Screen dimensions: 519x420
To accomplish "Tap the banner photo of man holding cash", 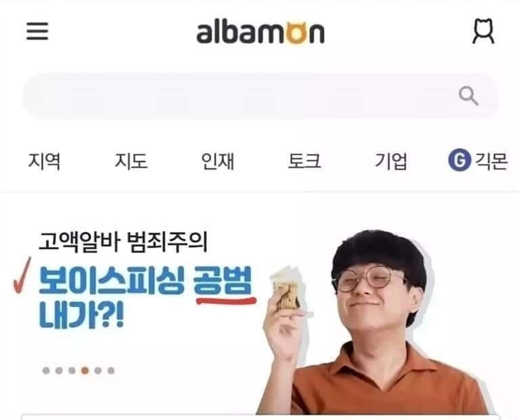I will [x=374, y=323].
